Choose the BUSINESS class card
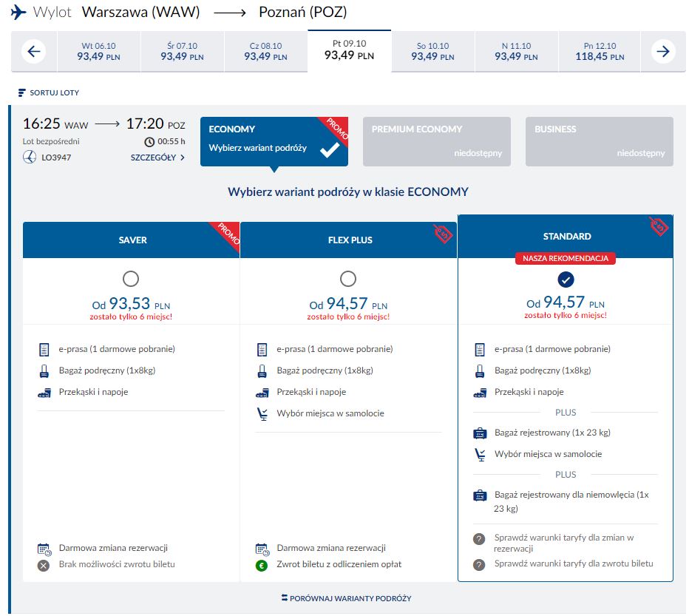 pyautogui.click(x=600, y=141)
